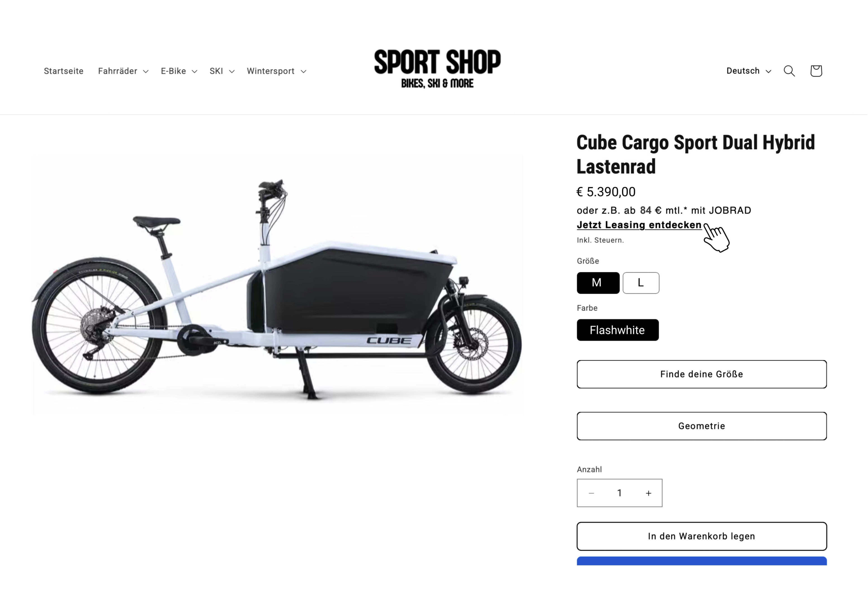The image size is (868, 616).
Task: Increase quantity with the plus stepper
Action: [648, 493]
